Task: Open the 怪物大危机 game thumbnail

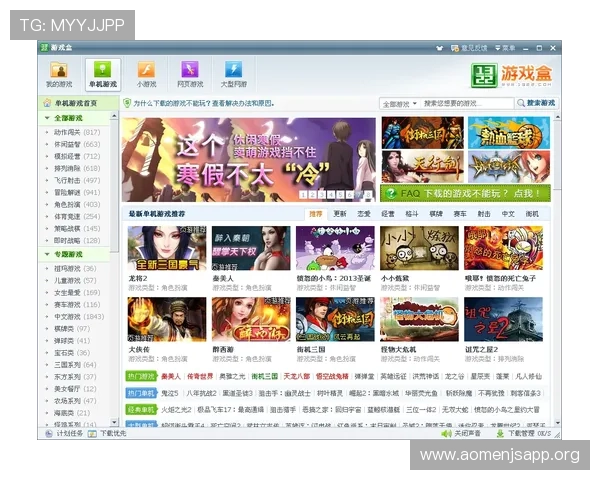Action: click(419, 319)
